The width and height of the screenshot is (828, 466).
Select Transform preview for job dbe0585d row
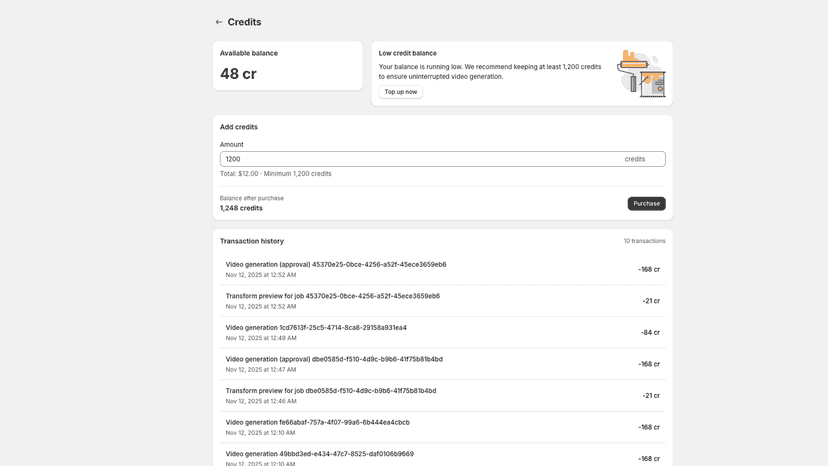(443, 396)
